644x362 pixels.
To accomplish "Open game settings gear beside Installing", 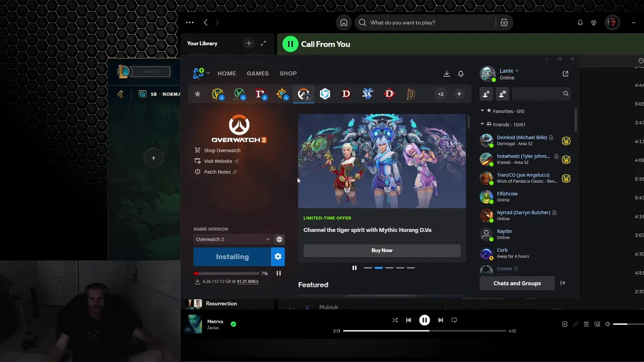I will pyautogui.click(x=278, y=257).
